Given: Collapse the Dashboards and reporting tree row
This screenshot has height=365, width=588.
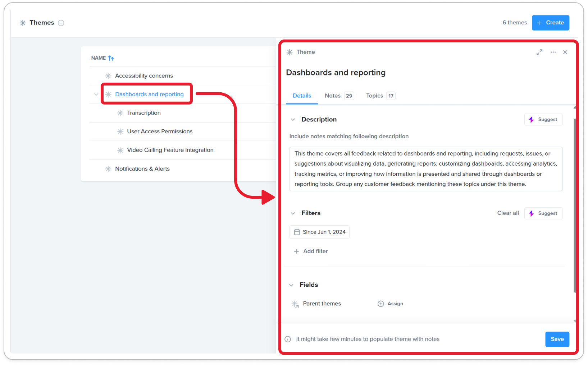Looking at the screenshot, I should (x=96, y=94).
